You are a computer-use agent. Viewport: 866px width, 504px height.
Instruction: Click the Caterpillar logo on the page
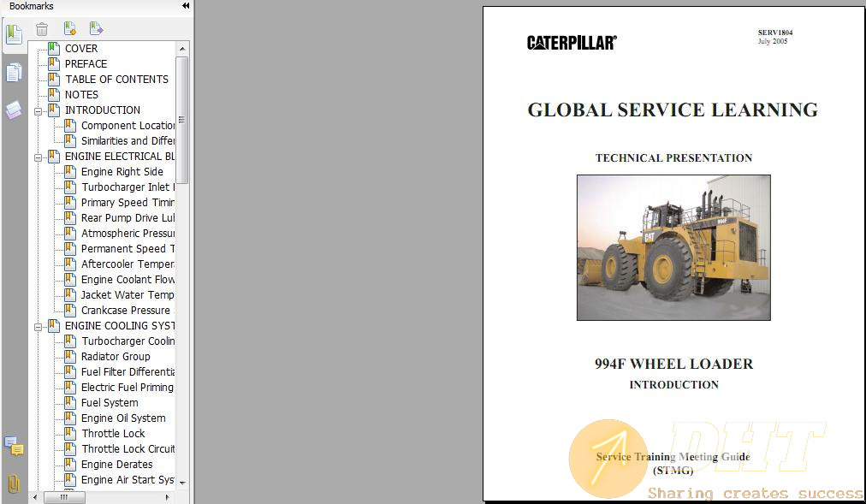(572, 43)
